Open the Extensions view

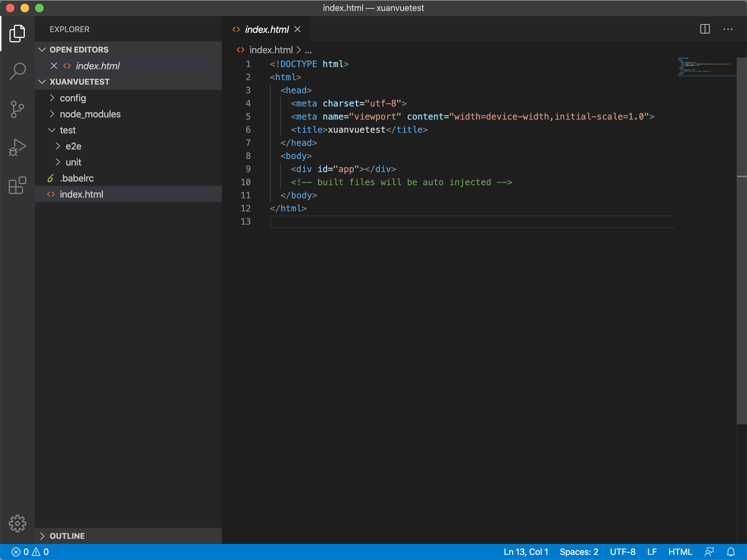18,185
